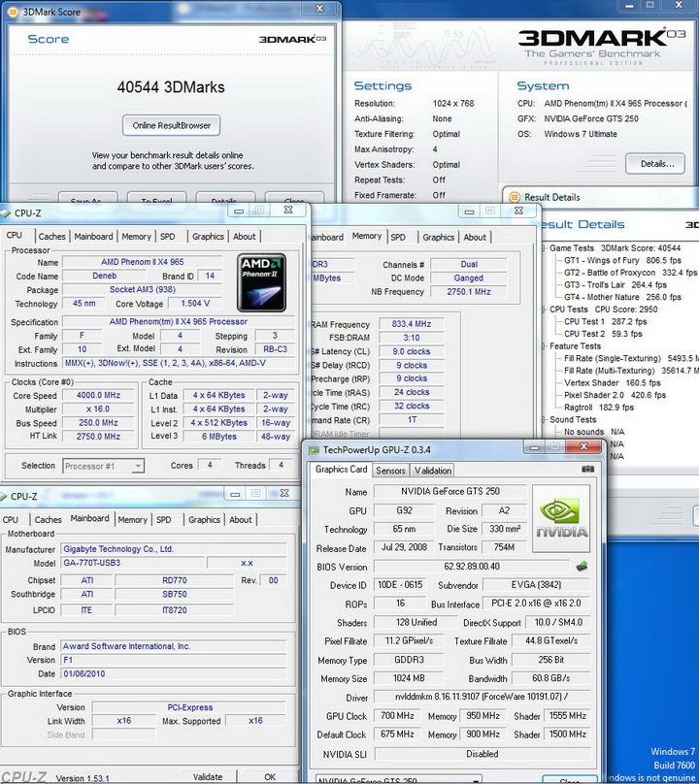Open Processor #1 selection dropdown
This screenshot has width=699, height=784.
pos(137,466)
